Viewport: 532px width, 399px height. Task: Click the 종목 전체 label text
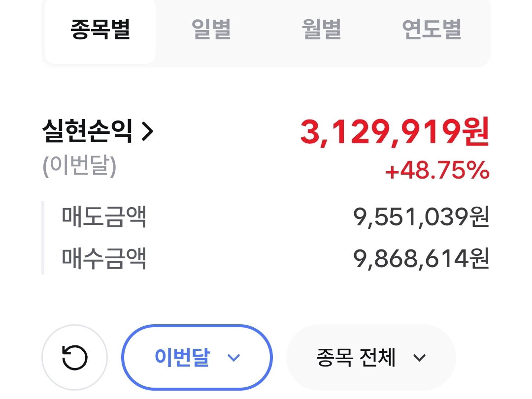pos(356,357)
